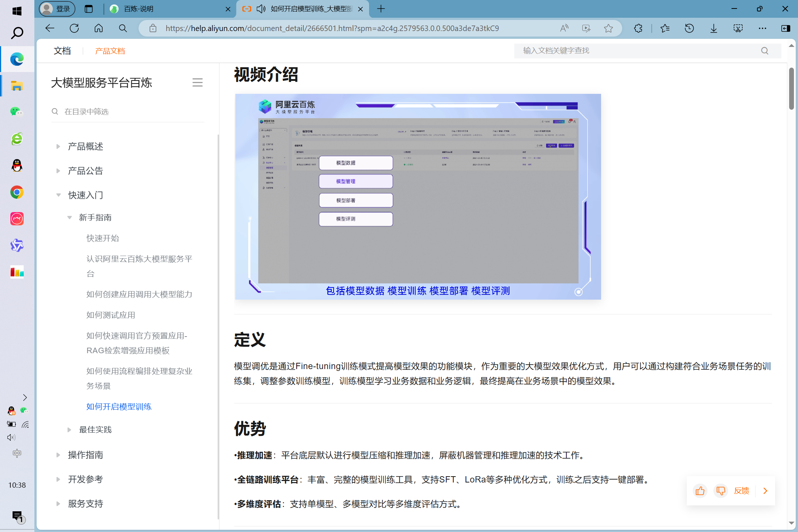This screenshot has height=532, width=798.
Task: Mute the audio on the model training tab
Action: coord(261,9)
